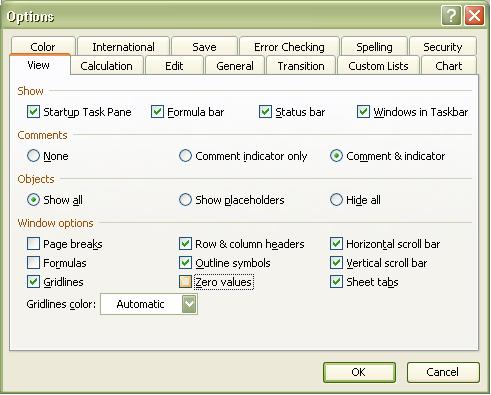Confirm settings with OK button
The height and width of the screenshot is (395, 491).
click(359, 372)
